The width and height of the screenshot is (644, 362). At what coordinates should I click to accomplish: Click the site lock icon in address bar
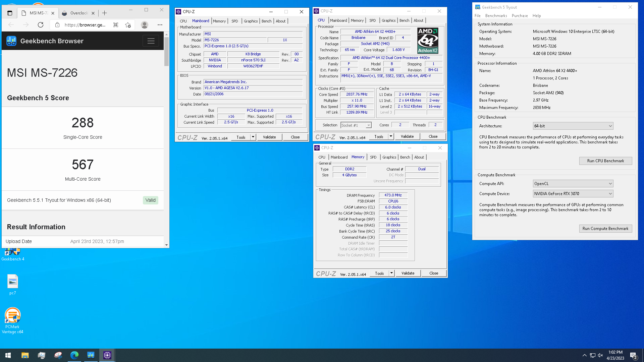click(57, 25)
